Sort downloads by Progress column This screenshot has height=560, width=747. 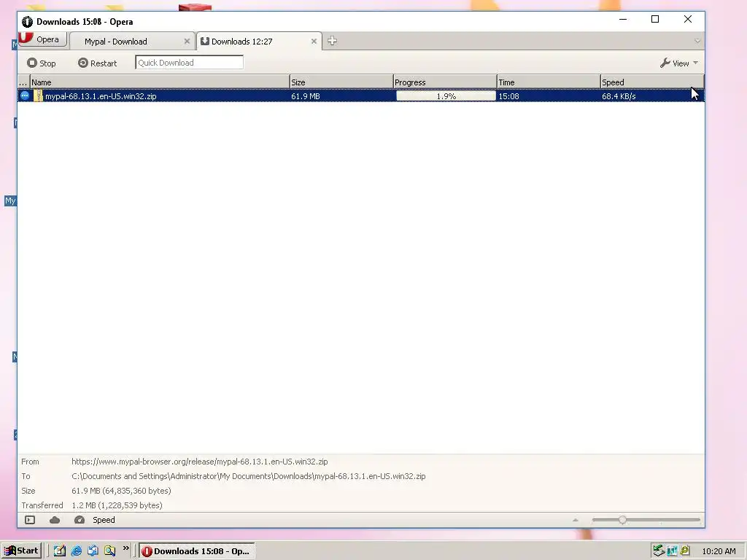pyautogui.click(x=445, y=82)
